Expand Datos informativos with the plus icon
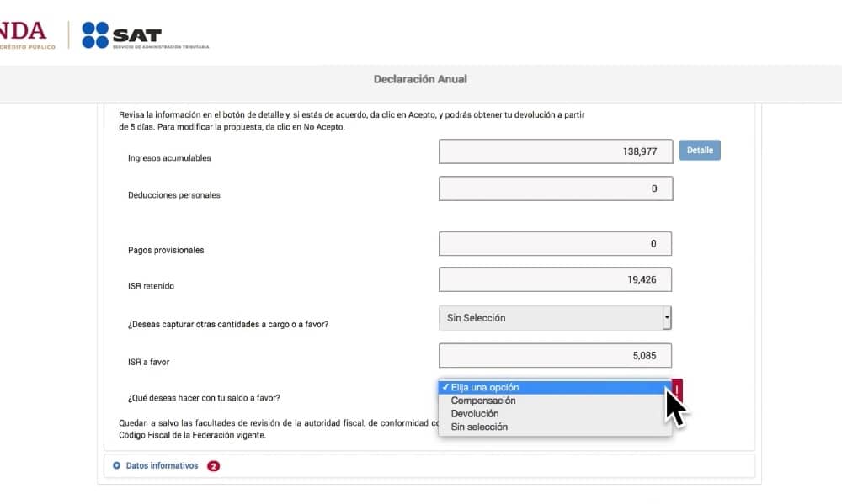 (x=116, y=465)
